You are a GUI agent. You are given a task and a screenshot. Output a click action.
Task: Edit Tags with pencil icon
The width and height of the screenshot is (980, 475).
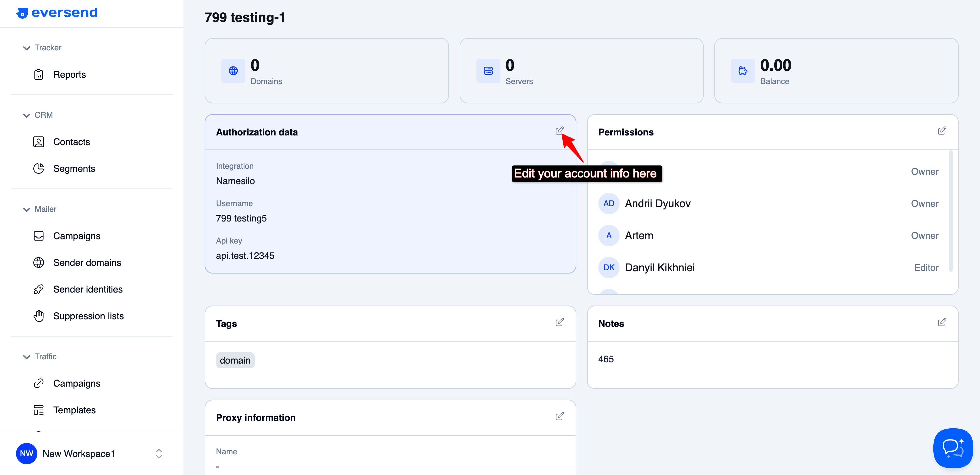pos(559,322)
